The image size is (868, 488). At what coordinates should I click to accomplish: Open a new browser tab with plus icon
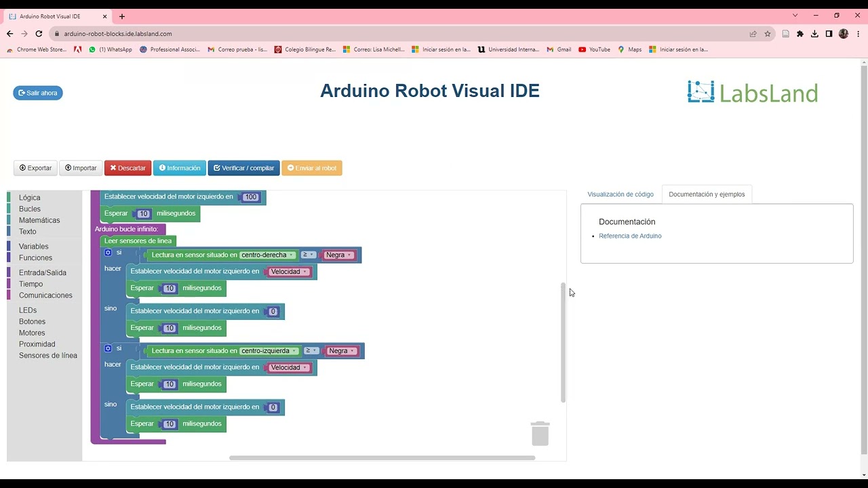coord(122,16)
